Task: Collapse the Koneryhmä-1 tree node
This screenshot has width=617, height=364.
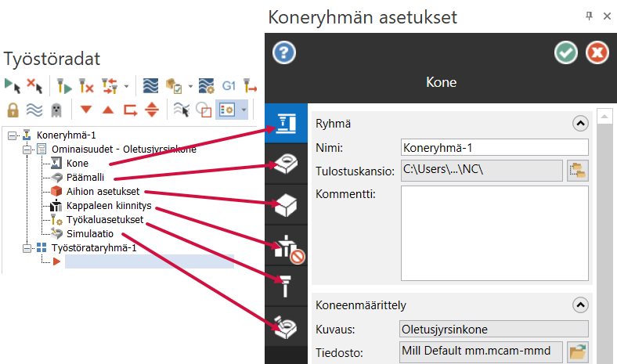Action: (x=13, y=135)
